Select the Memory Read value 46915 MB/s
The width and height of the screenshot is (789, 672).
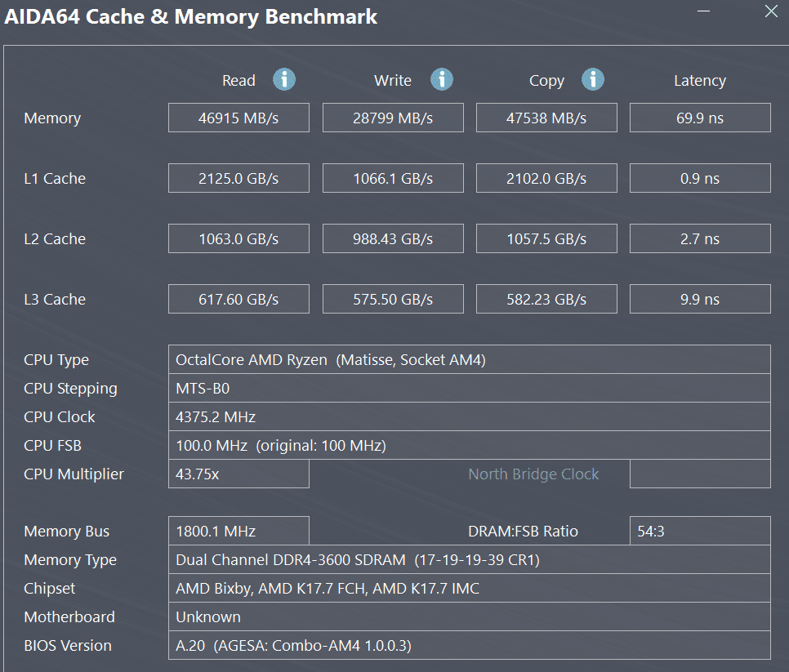[238, 118]
